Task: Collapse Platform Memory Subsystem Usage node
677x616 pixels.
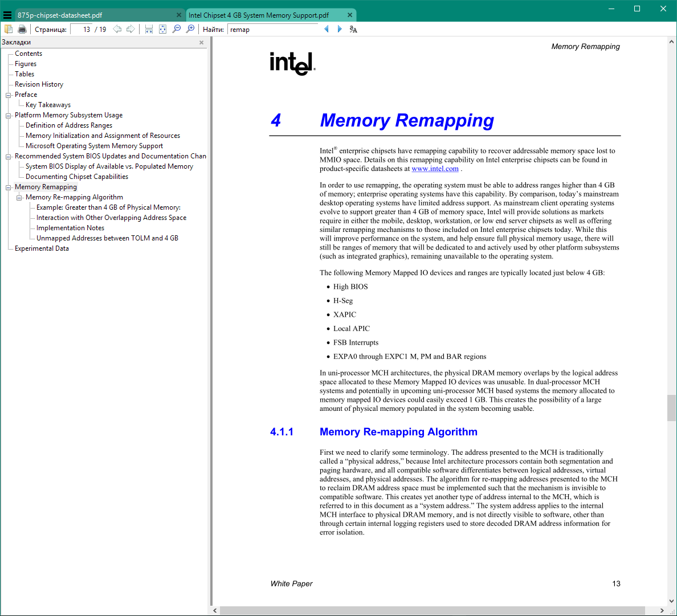Action: click(8, 116)
